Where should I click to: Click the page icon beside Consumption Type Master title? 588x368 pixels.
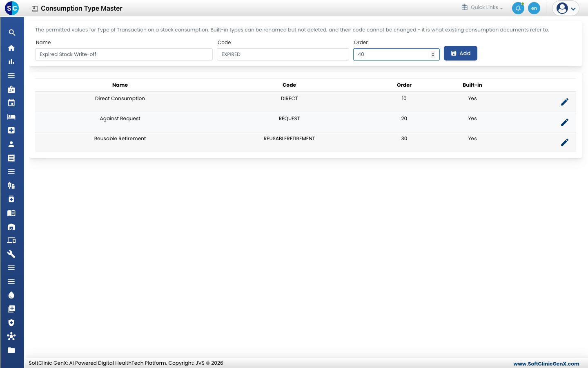35,9
